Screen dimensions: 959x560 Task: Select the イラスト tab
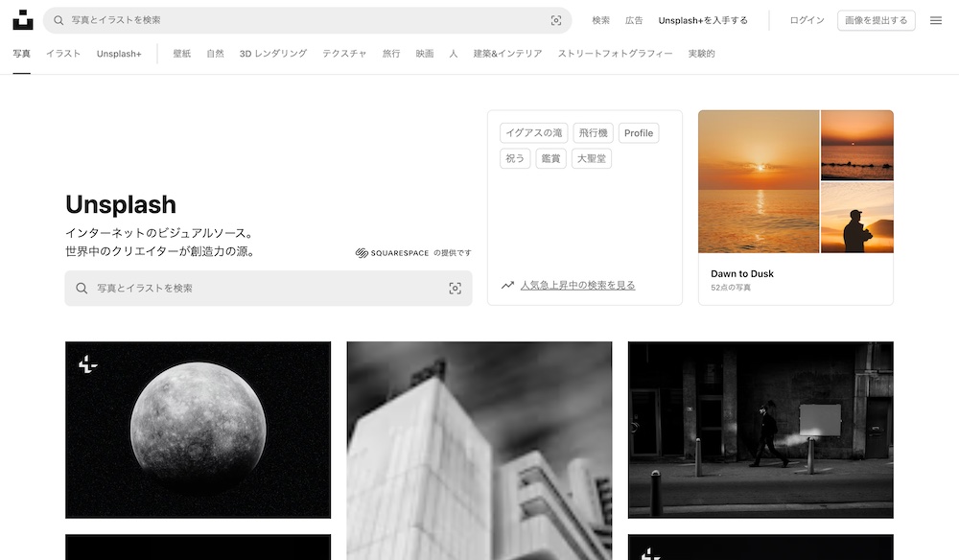tap(63, 53)
